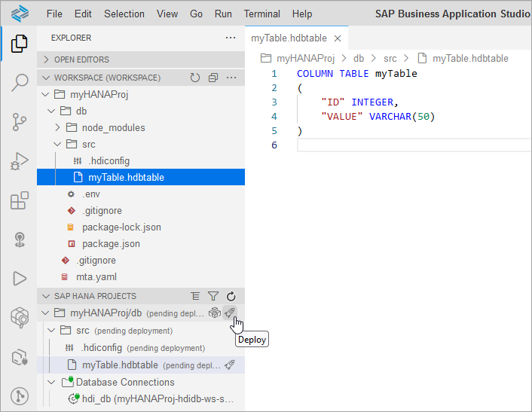Refresh the workspace explorer
Image resolution: width=532 pixels, height=412 pixels.
194,78
